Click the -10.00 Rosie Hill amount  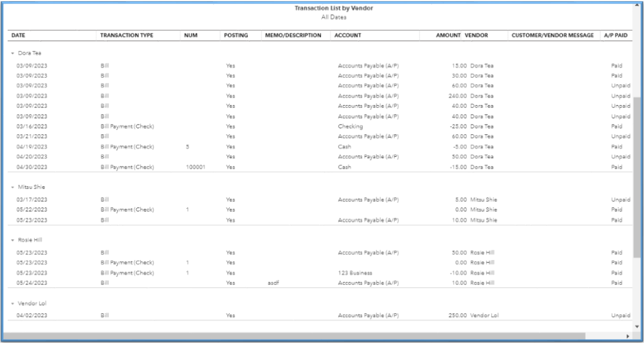tap(458, 273)
